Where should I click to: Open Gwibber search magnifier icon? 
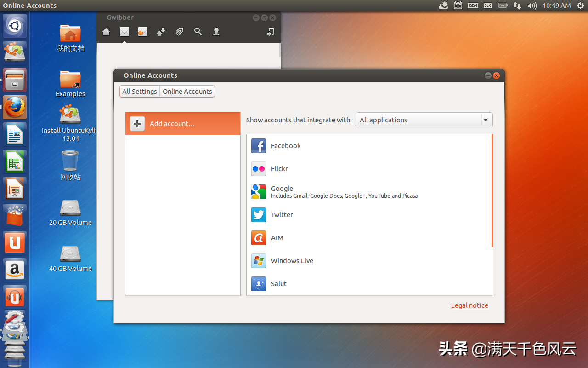[198, 32]
